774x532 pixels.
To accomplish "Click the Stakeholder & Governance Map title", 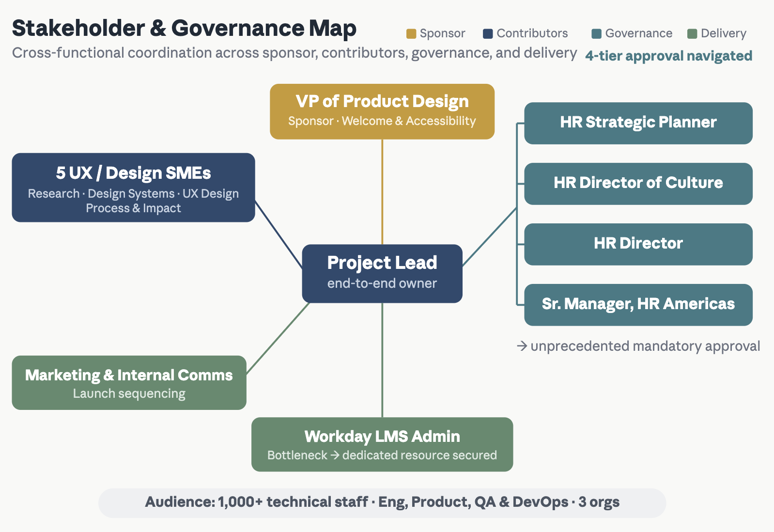I will (x=184, y=28).
